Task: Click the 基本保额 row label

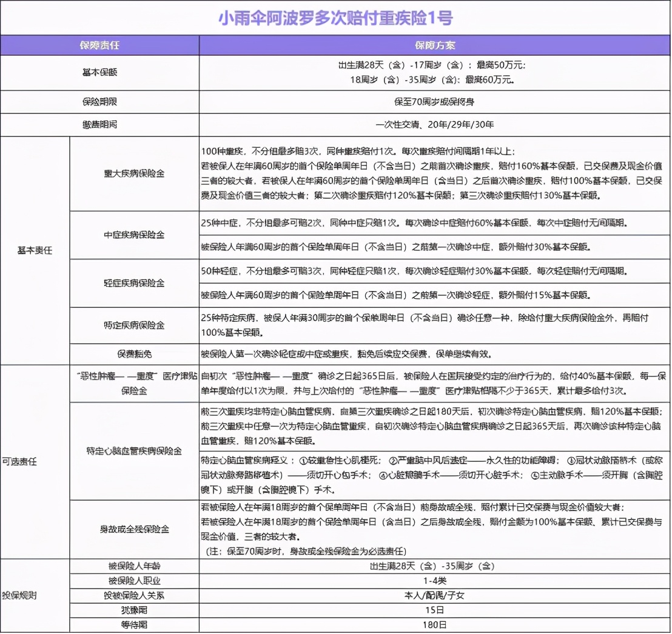Action: pos(100,73)
